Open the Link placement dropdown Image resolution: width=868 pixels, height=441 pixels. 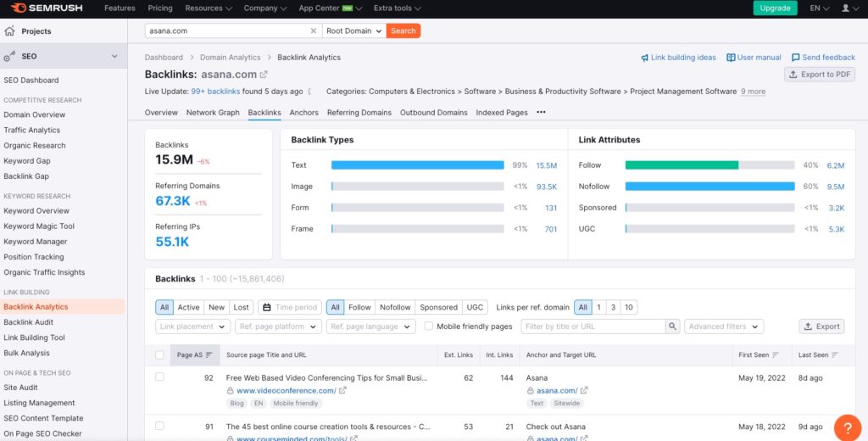[192, 327]
